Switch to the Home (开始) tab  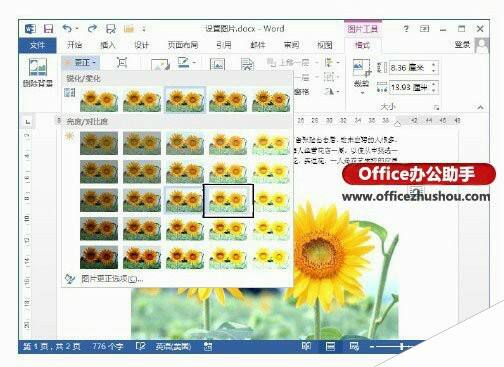tap(74, 45)
